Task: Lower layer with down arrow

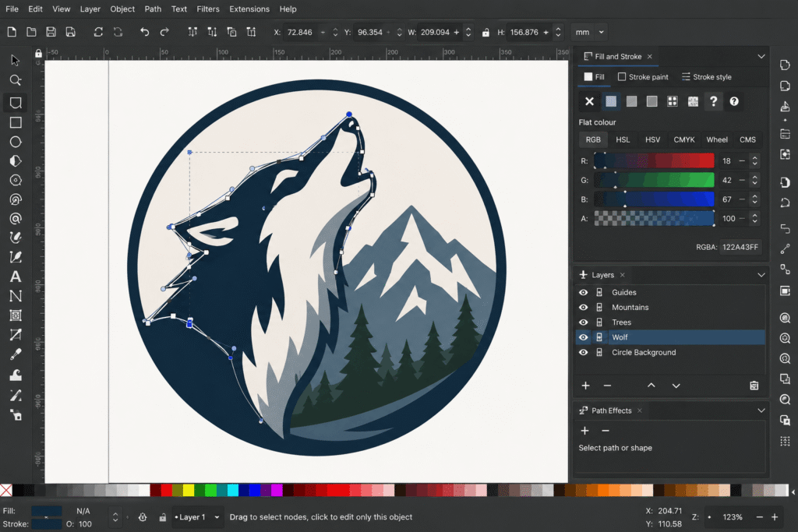Action: click(x=676, y=386)
